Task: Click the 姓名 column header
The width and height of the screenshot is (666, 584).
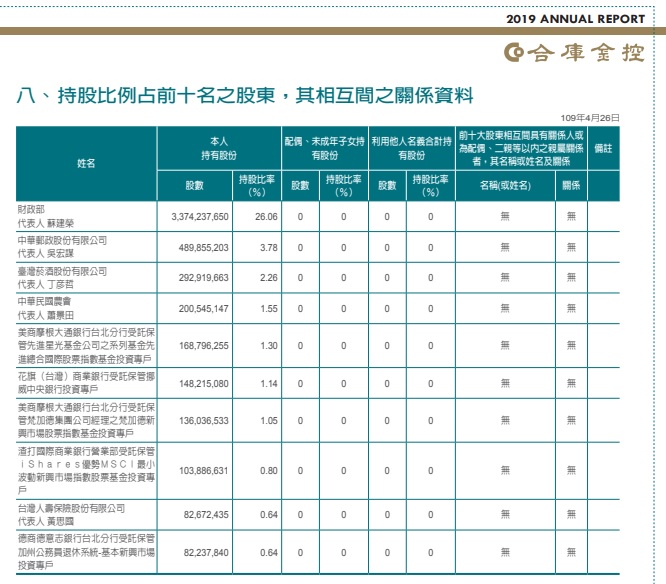Action: (86, 164)
